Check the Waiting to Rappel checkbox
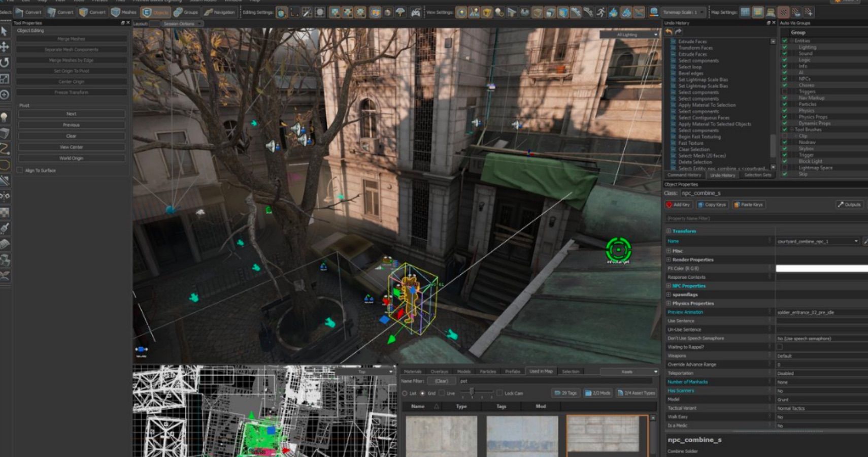This screenshot has width=868, height=457. pos(780,347)
